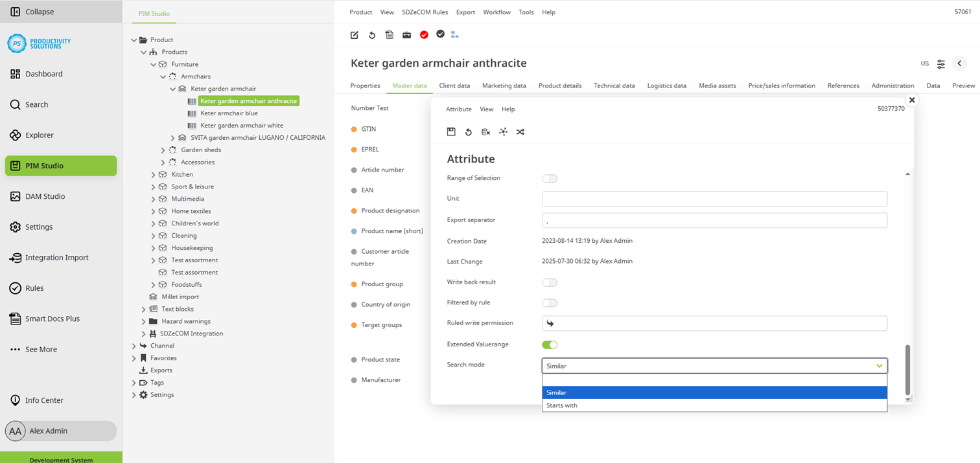
Task: Click the Refresh icon beside the Edit icon
Action: 371,35
